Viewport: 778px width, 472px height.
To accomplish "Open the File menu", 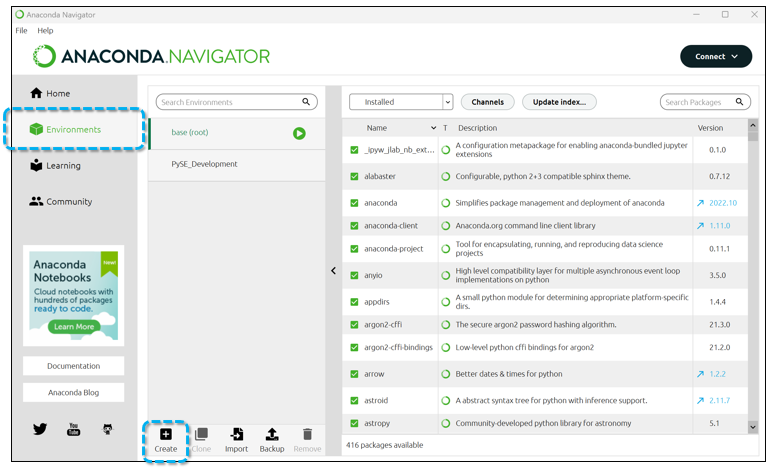I will click(21, 31).
